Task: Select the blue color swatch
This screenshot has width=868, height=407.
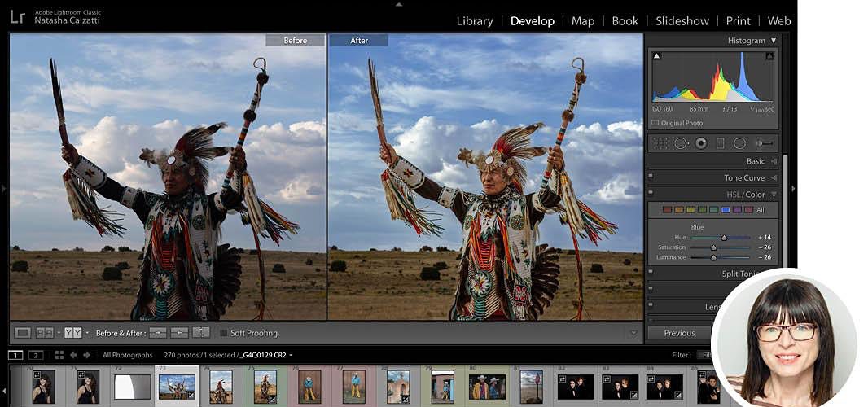Action: 725,210
